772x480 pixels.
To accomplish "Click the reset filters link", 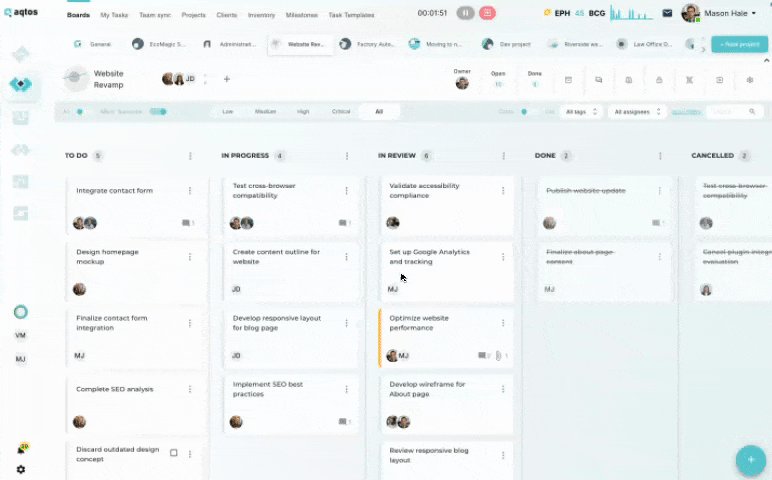I will (x=686, y=112).
